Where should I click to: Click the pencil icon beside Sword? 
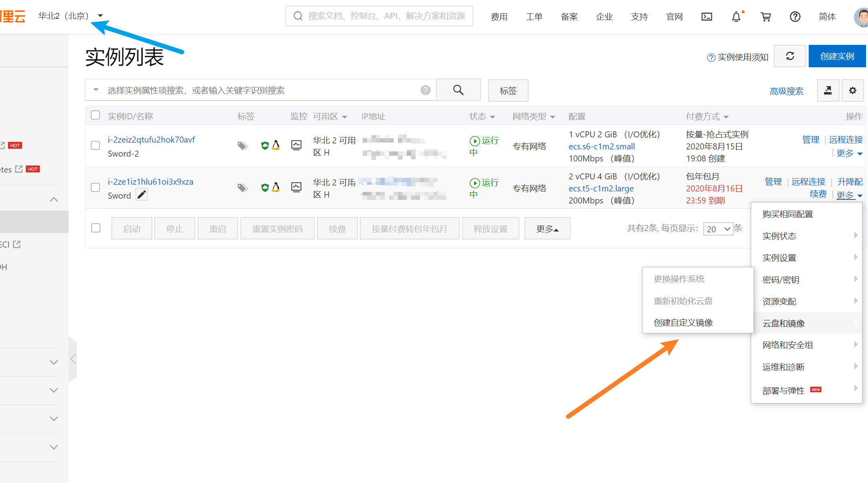pos(141,195)
